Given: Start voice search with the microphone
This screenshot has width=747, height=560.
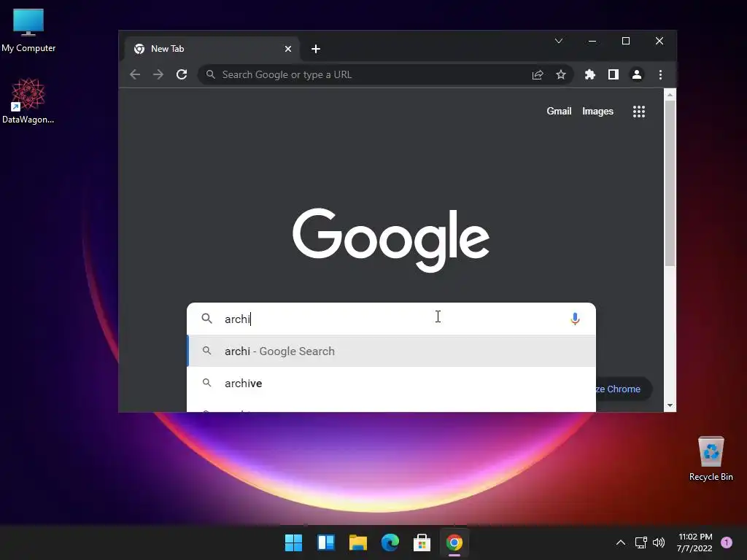Looking at the screenshot, I should [x=575, y=319].
